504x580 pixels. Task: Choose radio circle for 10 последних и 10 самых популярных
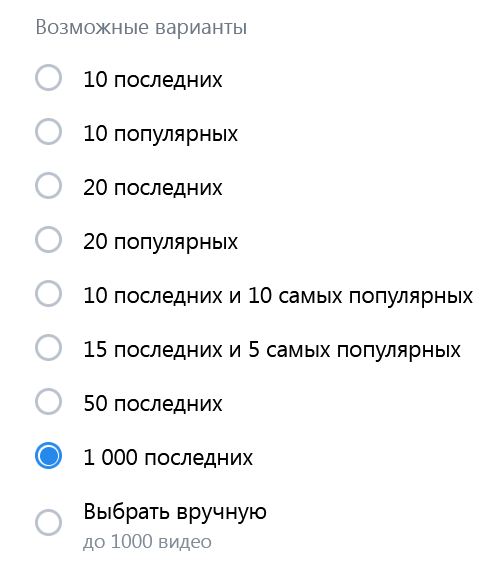click(x=48, y=294)
